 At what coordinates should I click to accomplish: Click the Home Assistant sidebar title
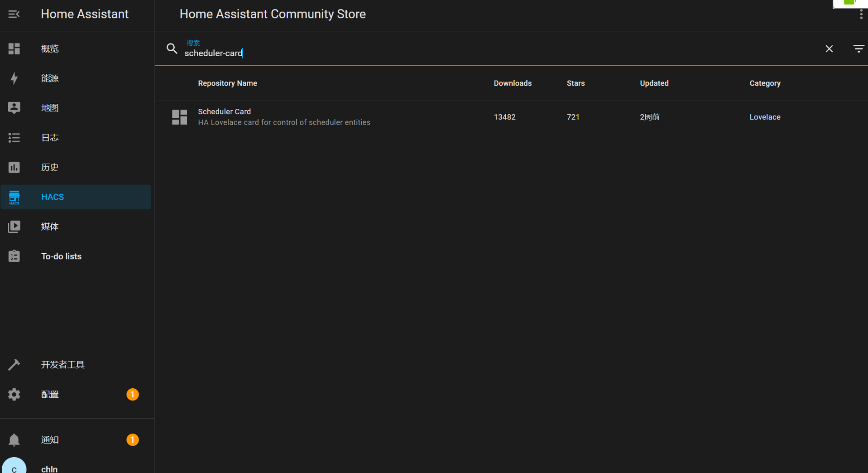click(x=85, y=14)
